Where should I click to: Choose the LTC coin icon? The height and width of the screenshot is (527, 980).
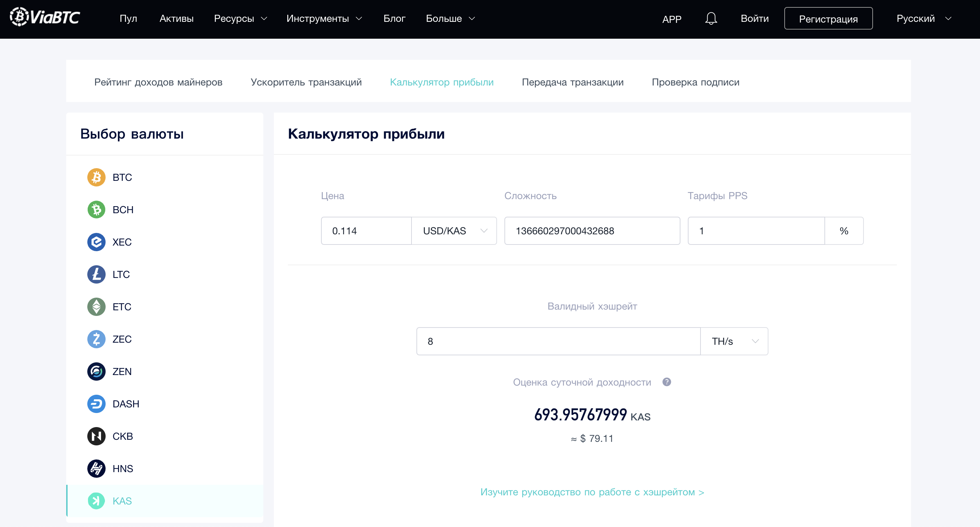tap(96, 274)
